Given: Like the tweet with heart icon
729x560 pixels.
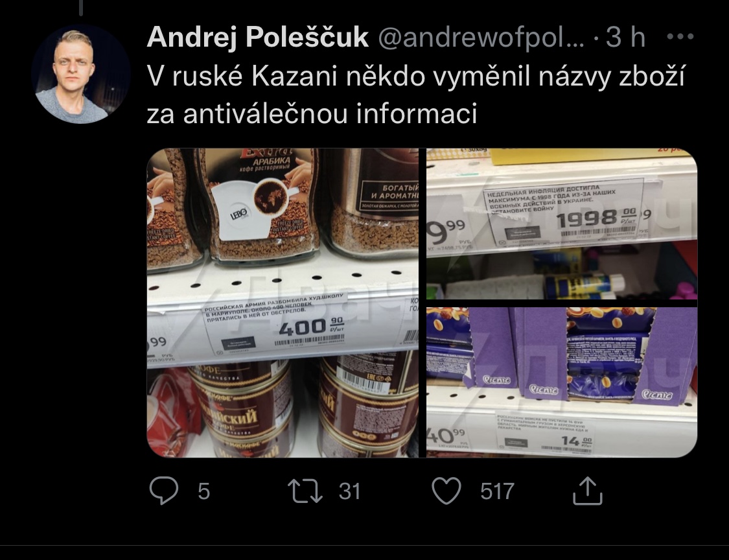Looking at the screenshot, I should coord(446,491).
